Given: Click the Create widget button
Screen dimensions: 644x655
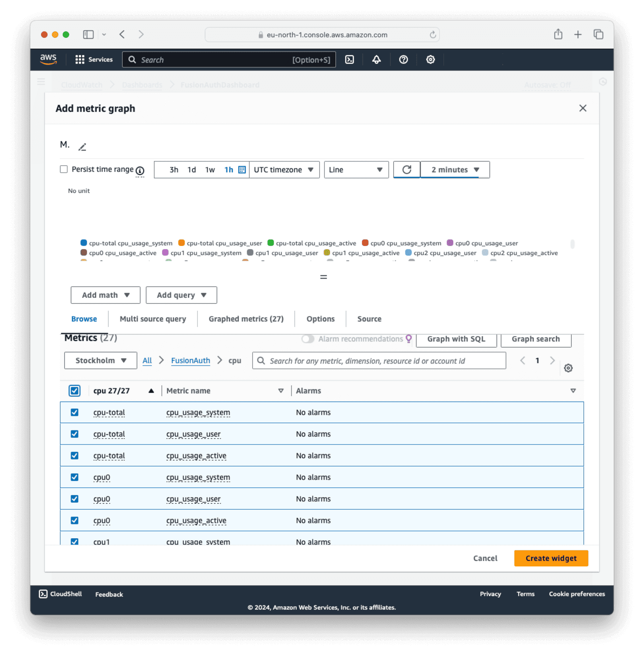Looking at the screenshot, I should click(x=551, y=558).
